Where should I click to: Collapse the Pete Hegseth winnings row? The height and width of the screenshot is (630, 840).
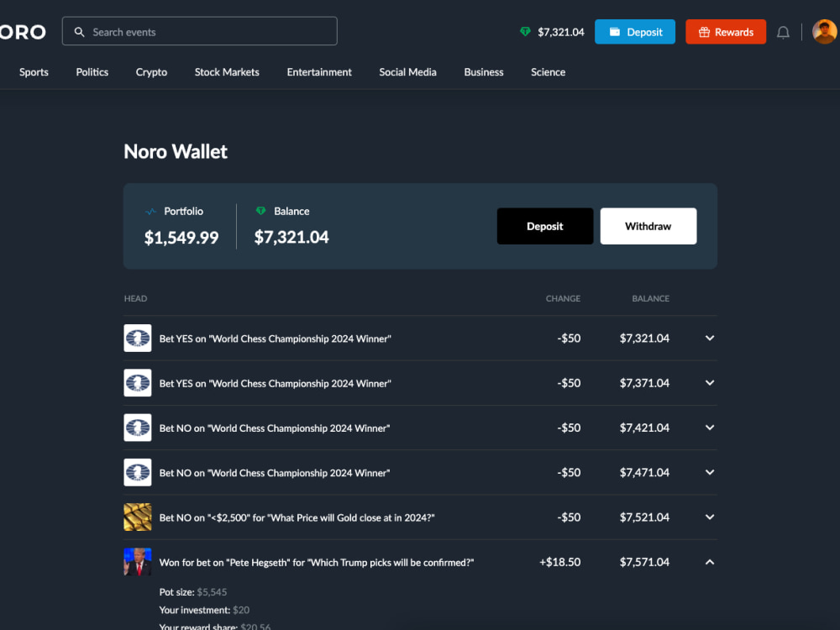point(709,562)
